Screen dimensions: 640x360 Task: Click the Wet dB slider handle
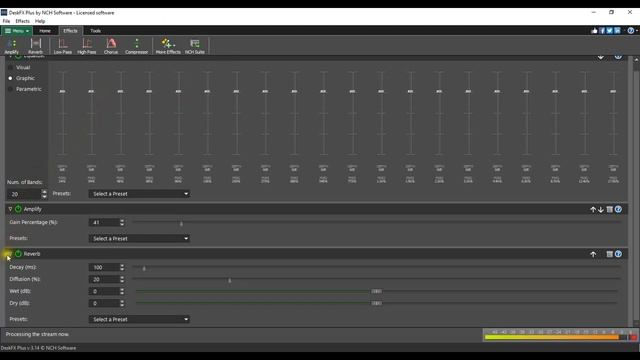pyautogui.click(x=376, y=291)
